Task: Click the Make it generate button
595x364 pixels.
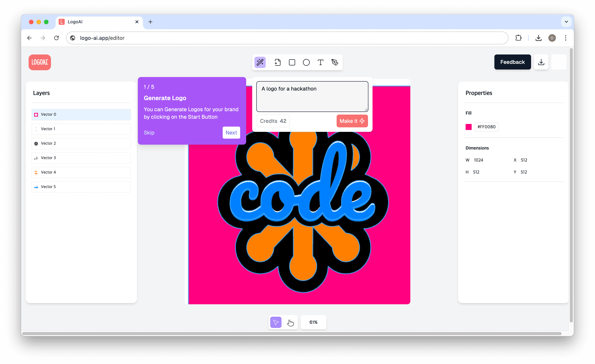Action: tap(352, 121)
